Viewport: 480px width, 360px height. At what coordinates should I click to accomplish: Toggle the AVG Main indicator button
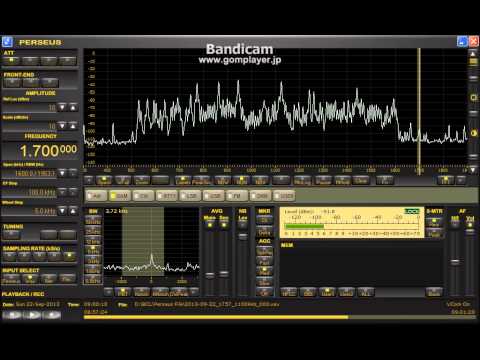(x=210, y=225)
